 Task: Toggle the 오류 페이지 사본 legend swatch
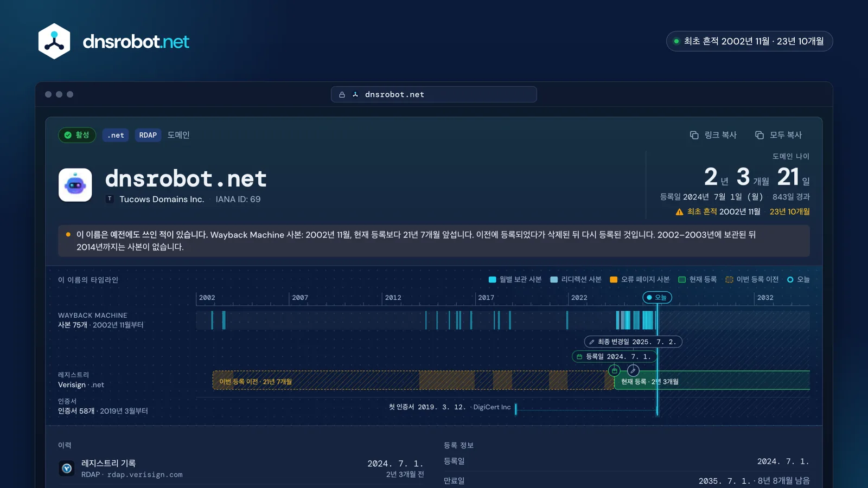tap(614, 280)
